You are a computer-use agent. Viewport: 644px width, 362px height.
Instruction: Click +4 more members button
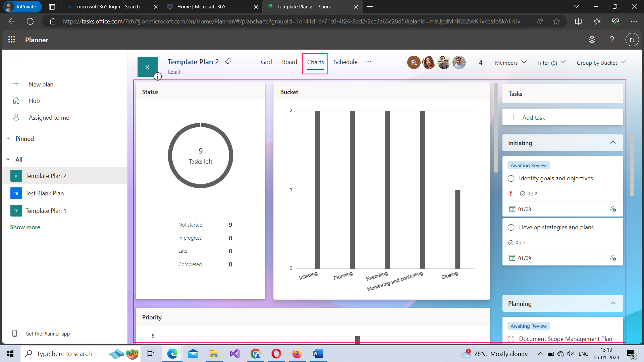(x=479, y=63)
